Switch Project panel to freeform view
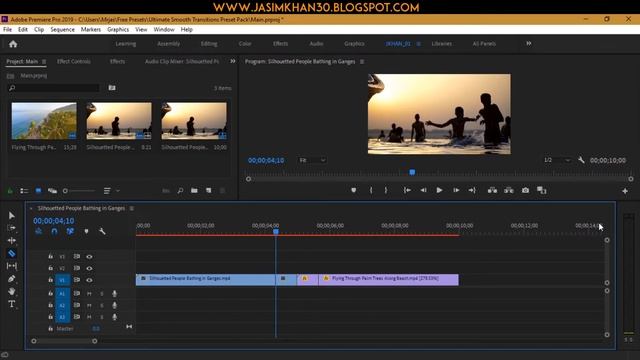Image resolution: width=640 pixels, height=360 pixels. (52, 191)
